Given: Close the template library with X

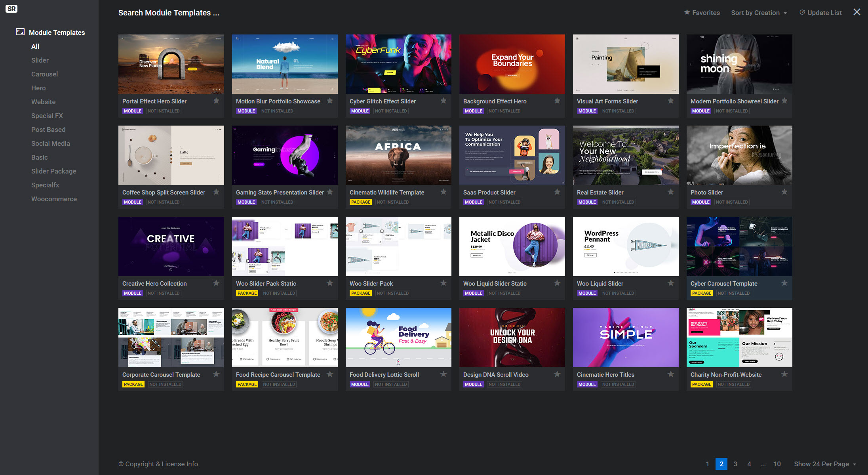Looking at the screenshot, I should (857, 12).
